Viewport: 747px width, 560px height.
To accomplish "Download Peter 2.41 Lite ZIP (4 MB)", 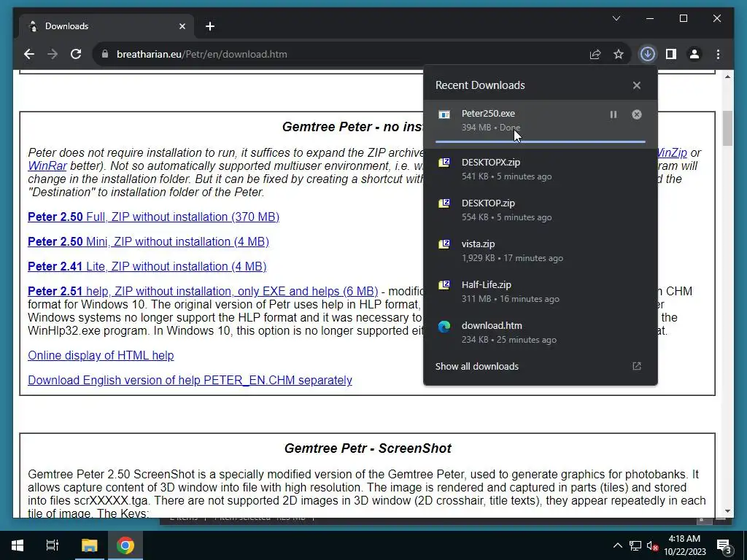I will [x=147, y=266].
